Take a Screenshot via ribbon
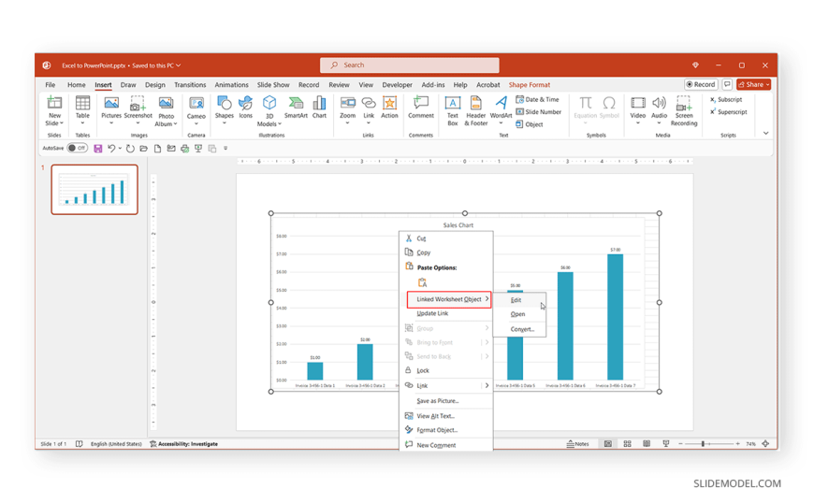 138,109
